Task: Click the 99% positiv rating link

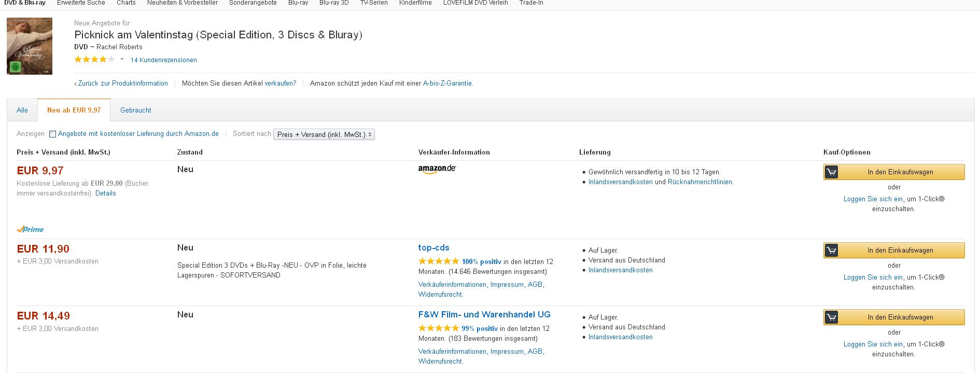Action: tap(480, 329)
